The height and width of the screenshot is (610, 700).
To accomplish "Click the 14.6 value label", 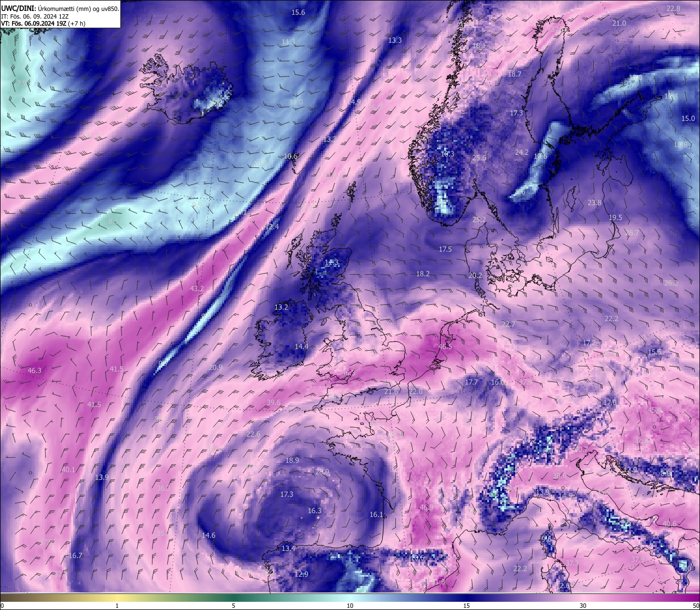I will [208, 535].
